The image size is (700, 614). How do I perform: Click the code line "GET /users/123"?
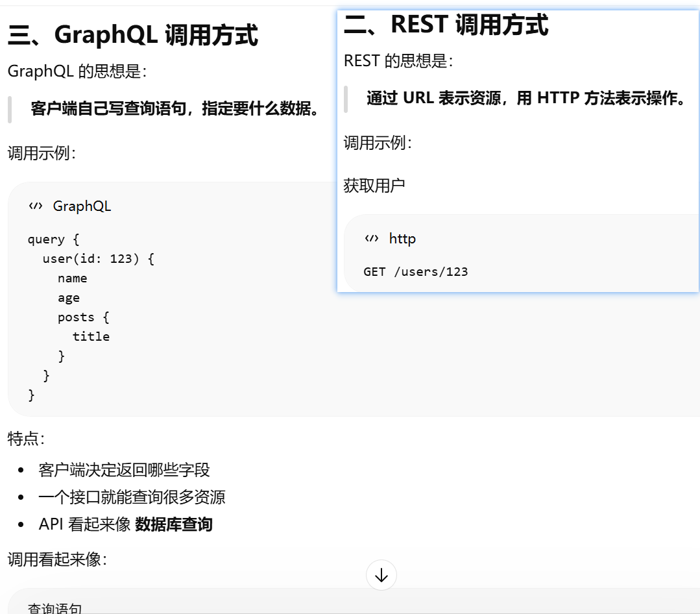(x=416, y=271)
